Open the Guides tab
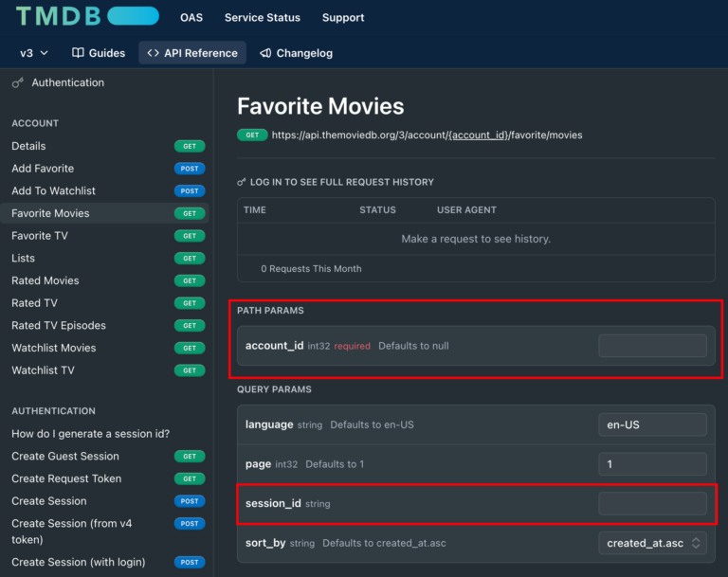Image resolution: width=728 pixels, height=577 pixels. point(99,53)
